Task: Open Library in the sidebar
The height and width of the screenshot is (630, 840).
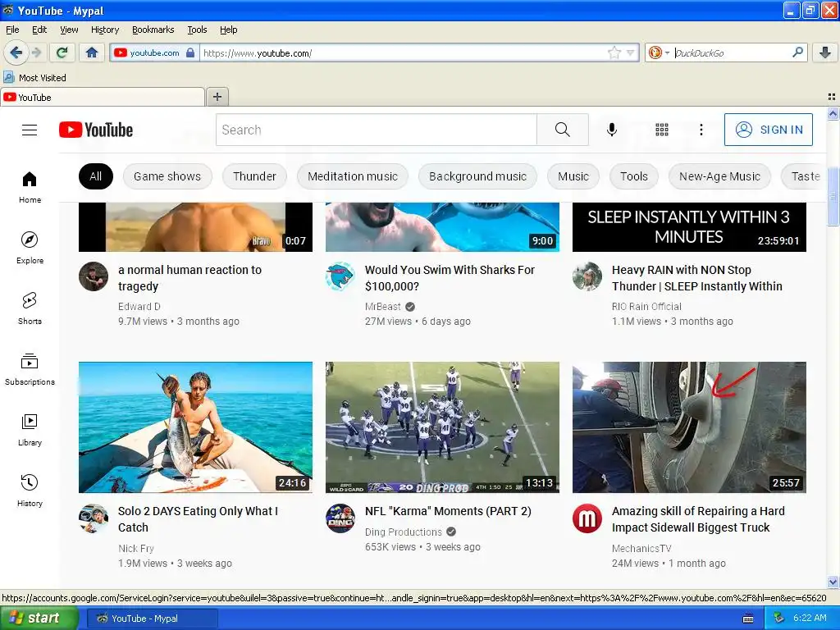Action: click(30, 430)
